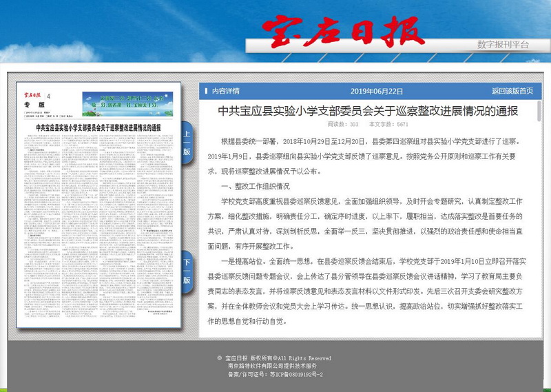Click paragraph starting 学校党支部高度重视

[365, 224]
